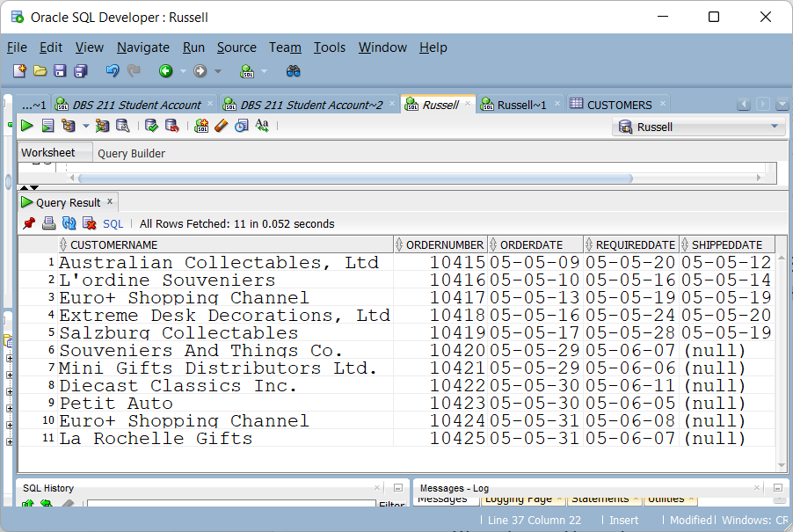
Task: Commit changes using the commit icon
Action: tap(151, 127)
